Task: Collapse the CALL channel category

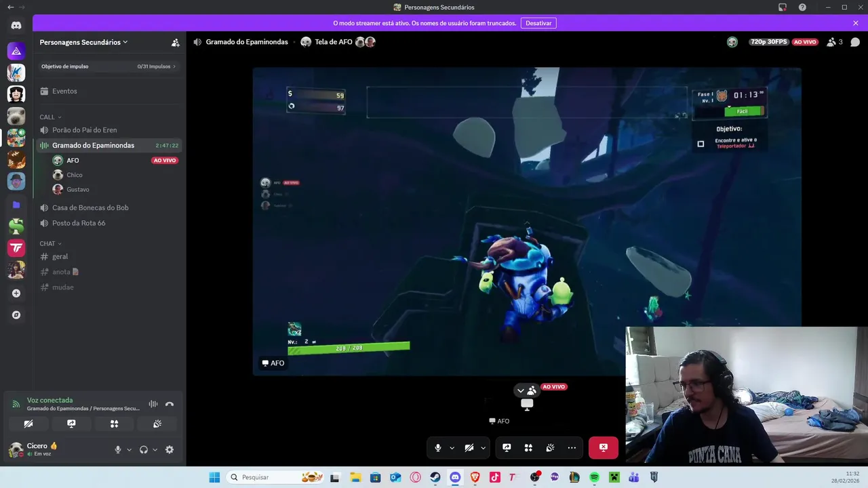Action: point(50,117)
